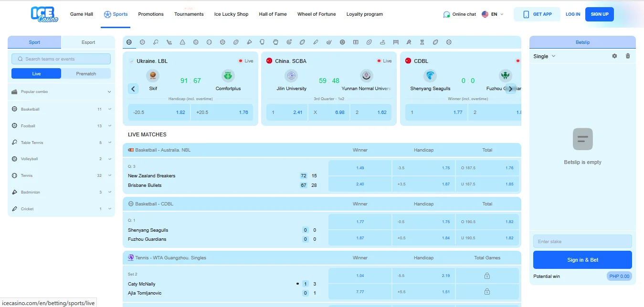Click the ICE Casino logo
644x307 pixels.
click(45, 14)
